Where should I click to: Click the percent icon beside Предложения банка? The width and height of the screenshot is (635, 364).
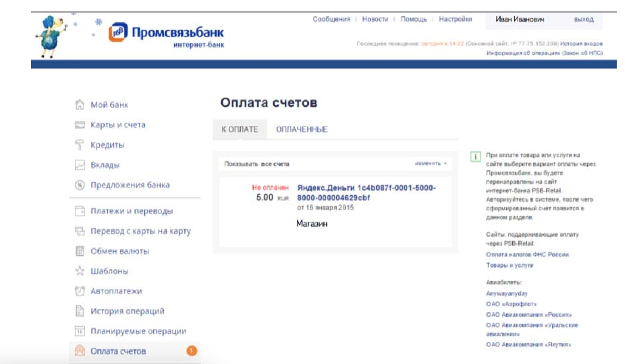[x=80, y=185]
